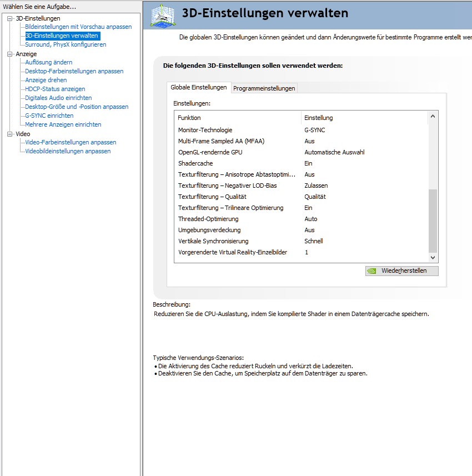This screenshot has height=476, width=472.
Task: Select the Threaded-Optimierung row
Action: click(x=302, y=219)
